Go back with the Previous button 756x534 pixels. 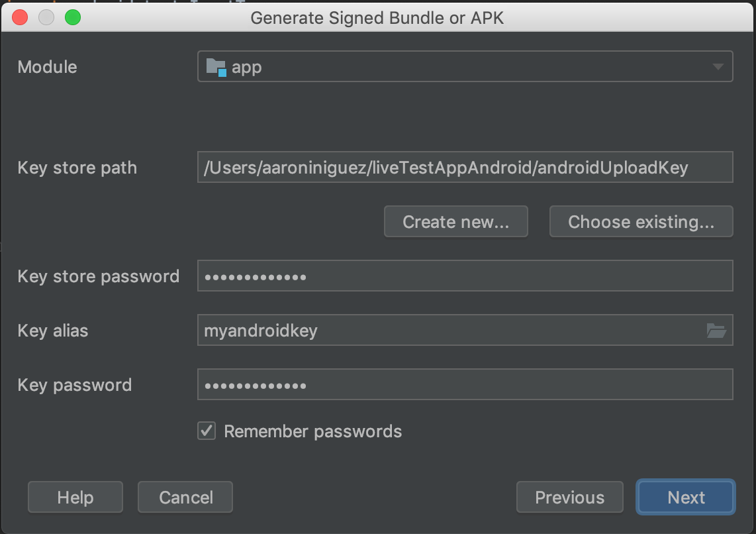pyautogui.click(x=569, y=498)
